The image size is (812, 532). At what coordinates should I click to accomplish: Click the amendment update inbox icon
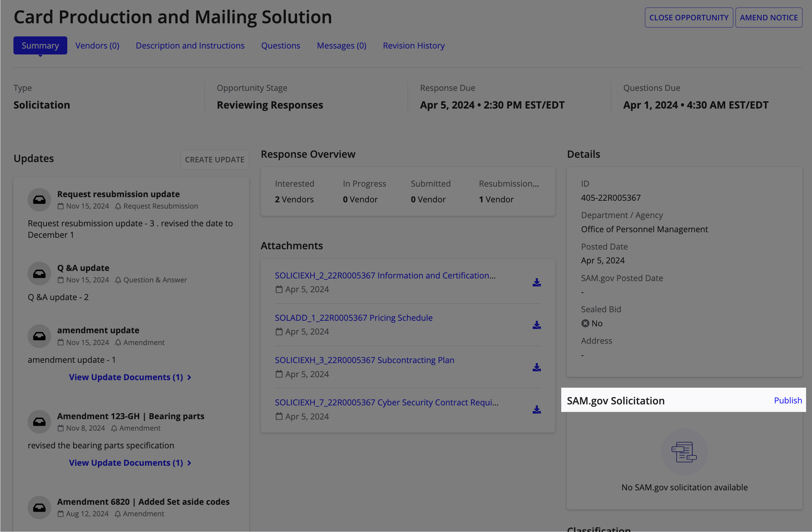(39, 336)
